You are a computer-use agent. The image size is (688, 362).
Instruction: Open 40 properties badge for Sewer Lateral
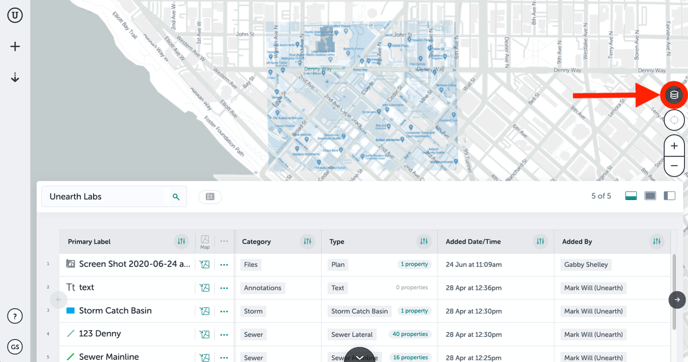[410, 334]
